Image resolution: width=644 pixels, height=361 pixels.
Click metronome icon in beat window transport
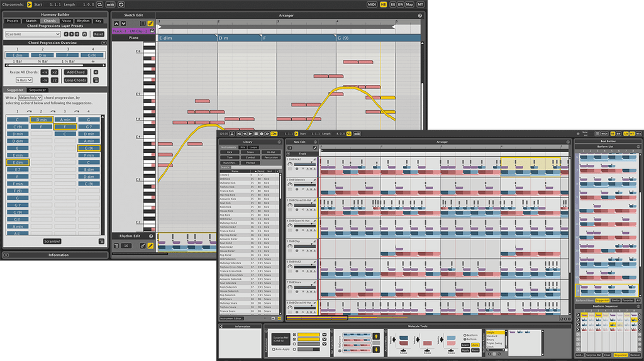(x=232, y=134)
